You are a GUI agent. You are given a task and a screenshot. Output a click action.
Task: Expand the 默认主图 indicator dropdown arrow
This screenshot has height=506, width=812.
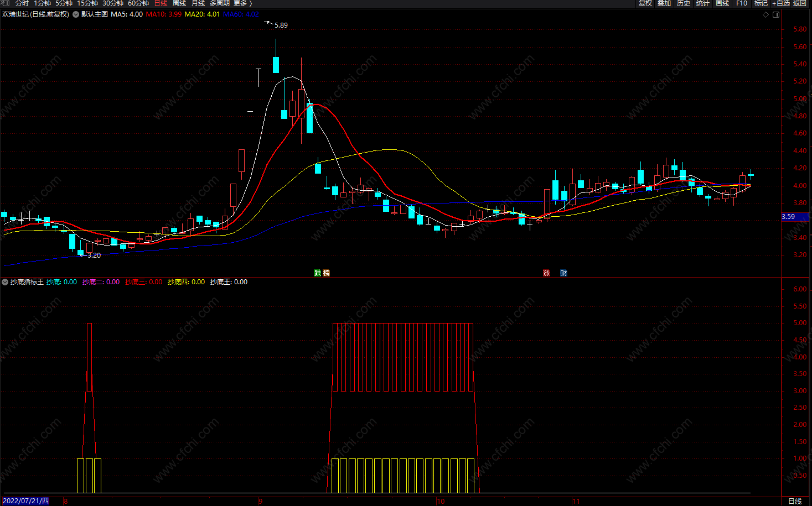click(x=76, y=14)
